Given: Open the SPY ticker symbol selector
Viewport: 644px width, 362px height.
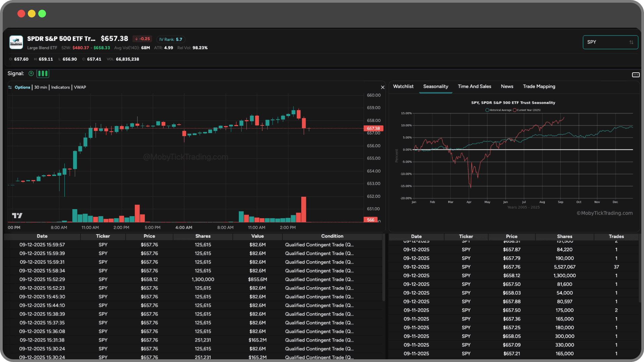Looking at the screenshot, I should [x=604, y=42].
